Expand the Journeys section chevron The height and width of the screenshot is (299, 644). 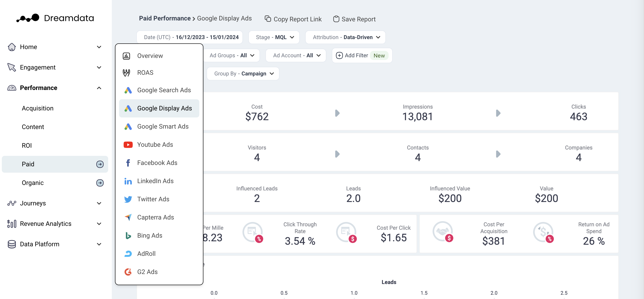[99, 203]
